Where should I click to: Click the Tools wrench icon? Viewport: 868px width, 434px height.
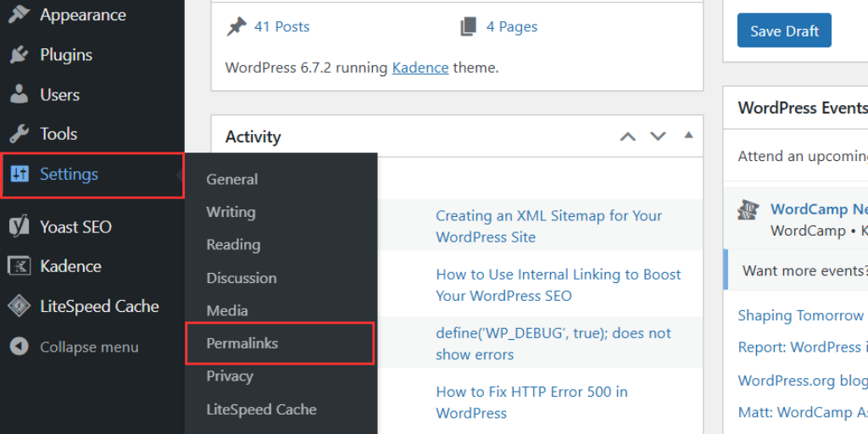click(x=19, y=134)
